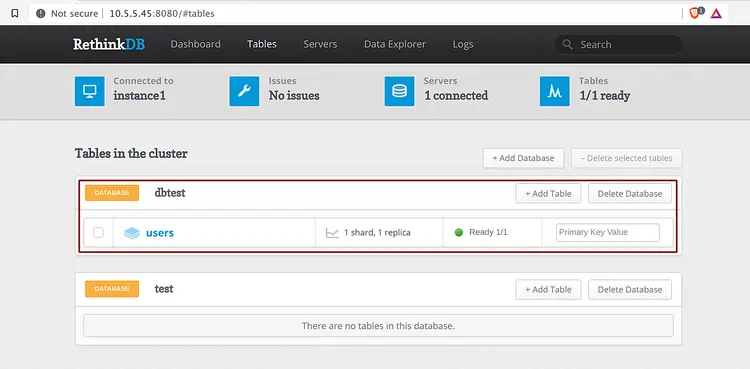The height and width of the screenshot is (369, 750).
Task: Focus the Search input field
Action: (x=619, y=45)
